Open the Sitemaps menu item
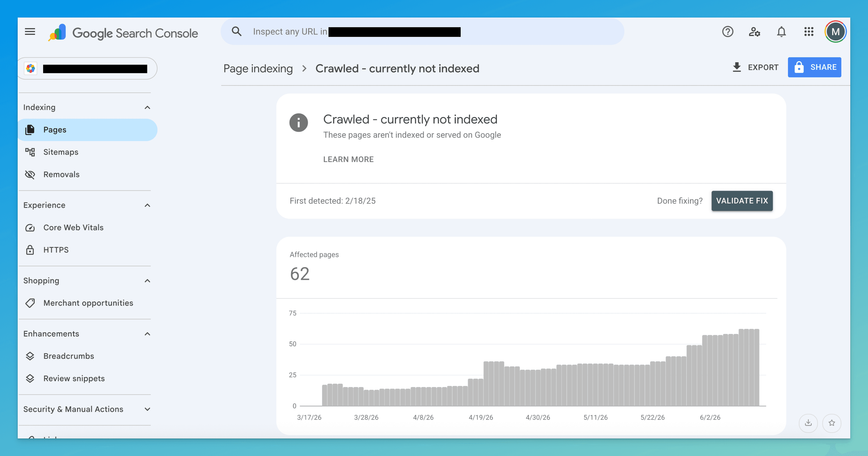The height and width of the screenshot is (456, 868). pos(88,152)
